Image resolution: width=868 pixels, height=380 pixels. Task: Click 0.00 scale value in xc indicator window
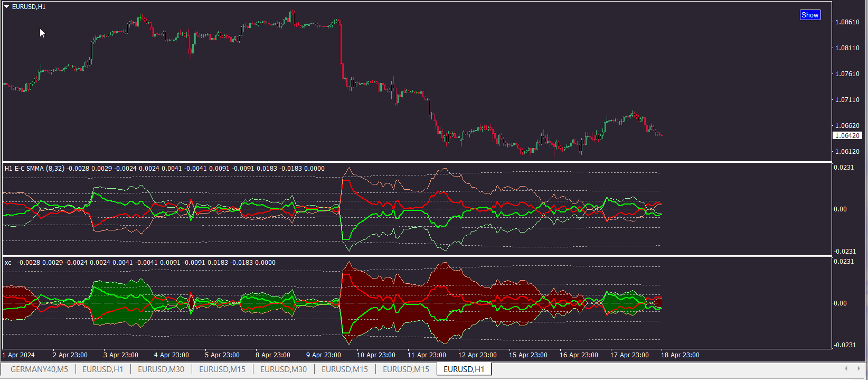[x=840, y=303]
